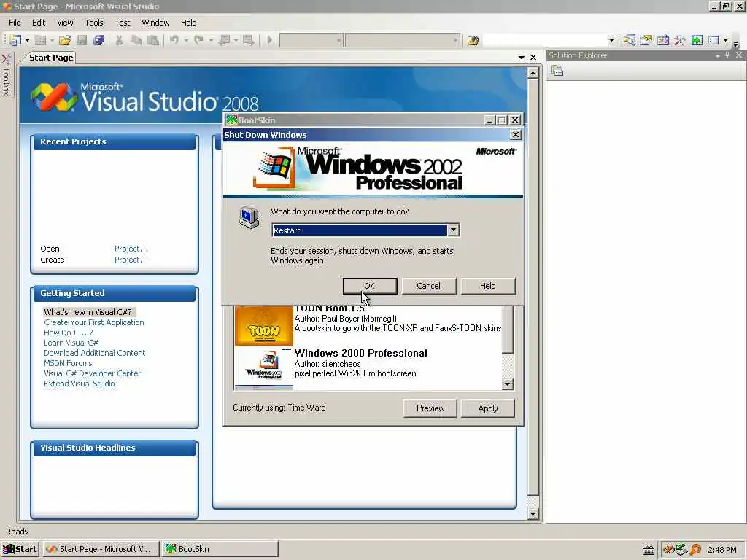Open Solution Explorer window position dropdown
This screenshot has width=747, height=560.
tap(718, 55)
